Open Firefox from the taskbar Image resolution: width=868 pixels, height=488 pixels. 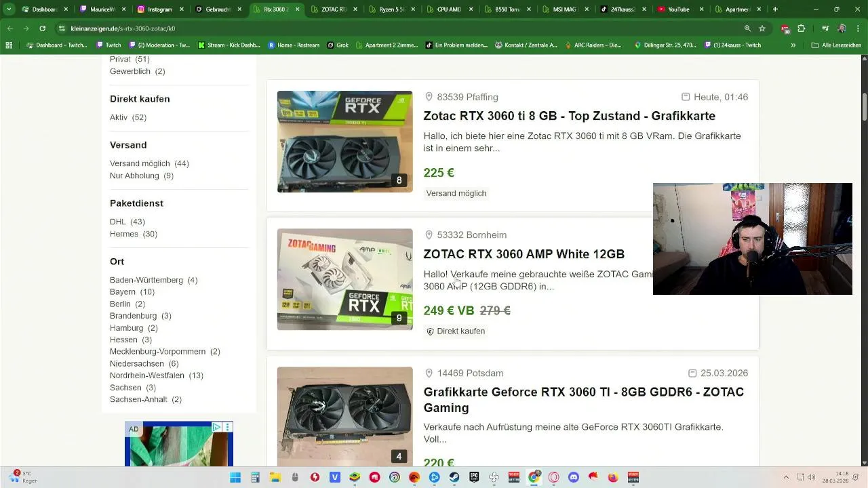click(x=613, y=478)
